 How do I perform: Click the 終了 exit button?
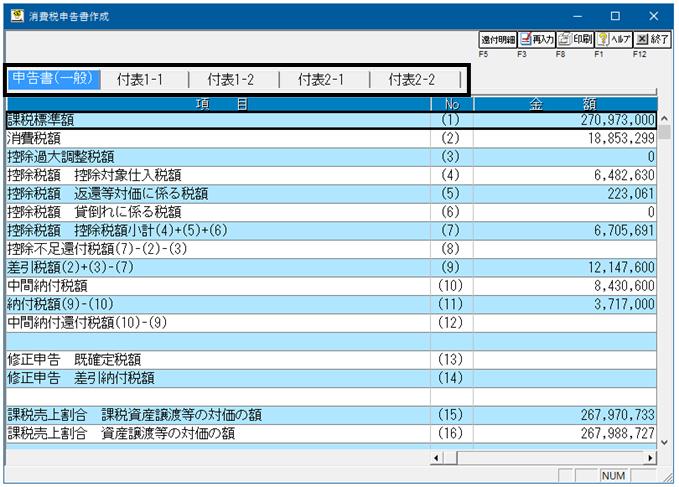(652, 39)
